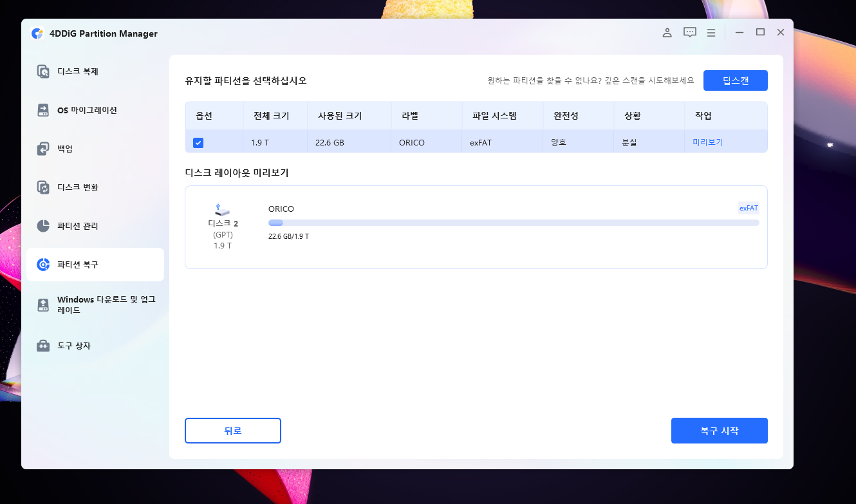Open the feedback message icon
Viewport: 856px width, 504px height.
click(x=690, y=32)
